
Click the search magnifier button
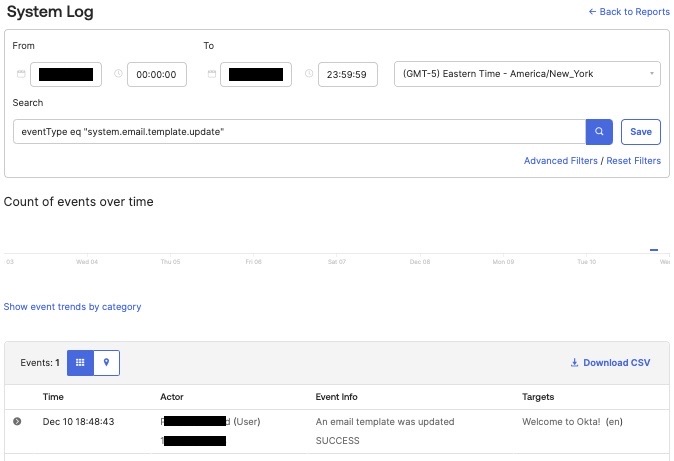pos(599,131)
